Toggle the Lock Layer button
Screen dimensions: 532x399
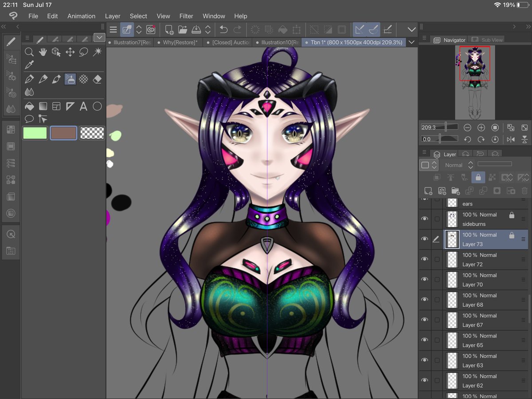[x=478, y=177]
